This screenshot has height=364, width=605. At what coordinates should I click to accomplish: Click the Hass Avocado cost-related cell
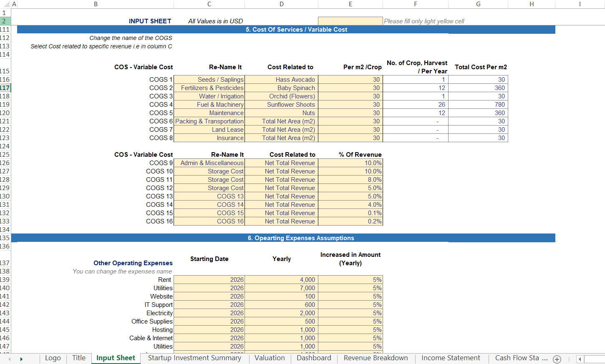281,80
